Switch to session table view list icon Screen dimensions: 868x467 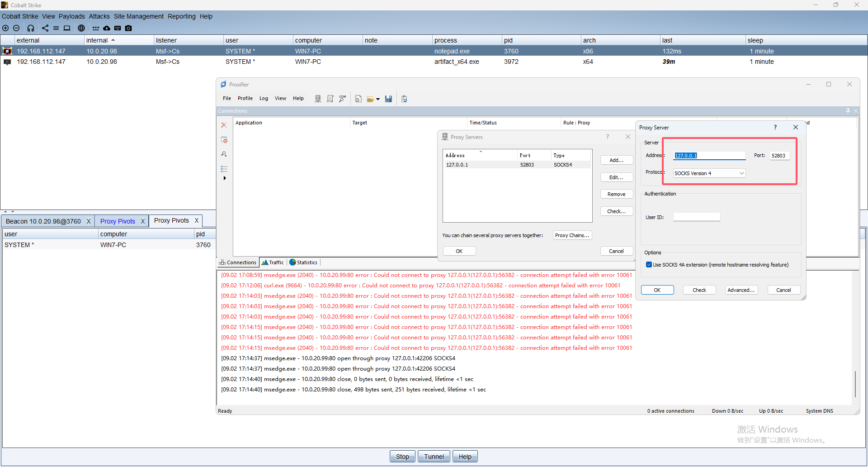click(x=56, y=28)
